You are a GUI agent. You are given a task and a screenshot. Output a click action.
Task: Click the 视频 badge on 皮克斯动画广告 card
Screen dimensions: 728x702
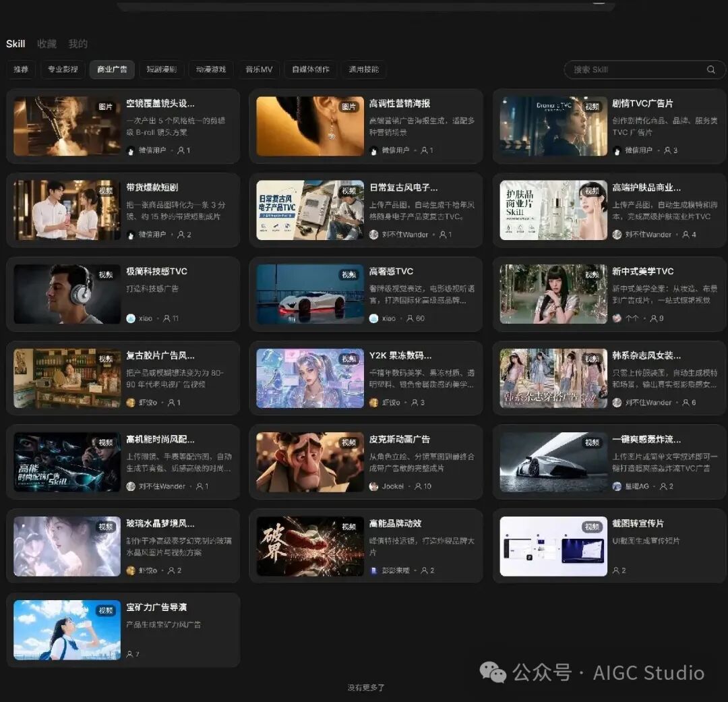pos(349,443)
